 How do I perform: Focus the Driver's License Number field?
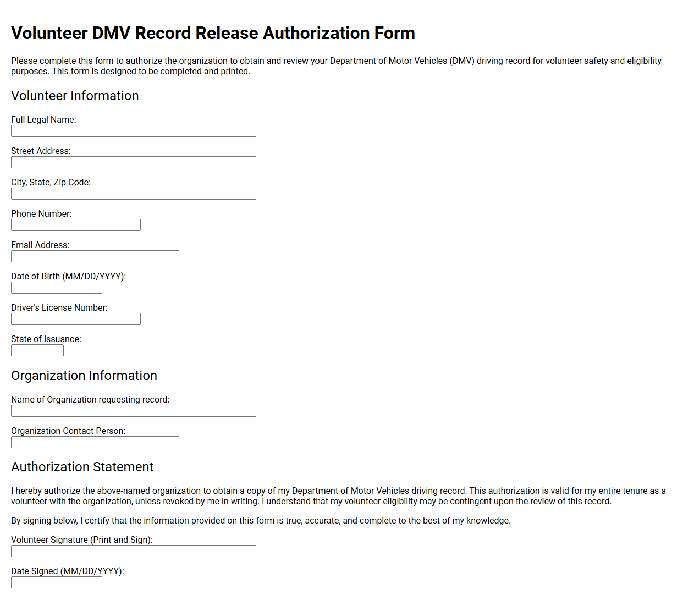(76, 319)
